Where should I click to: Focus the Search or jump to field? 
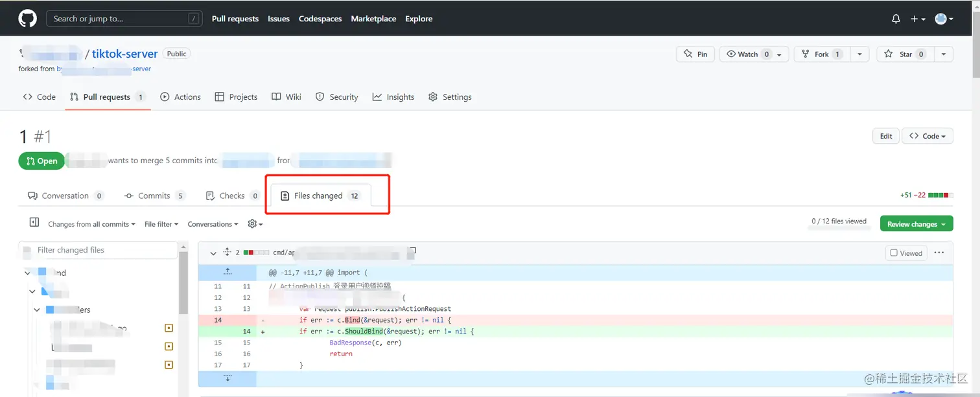point(124,19)
